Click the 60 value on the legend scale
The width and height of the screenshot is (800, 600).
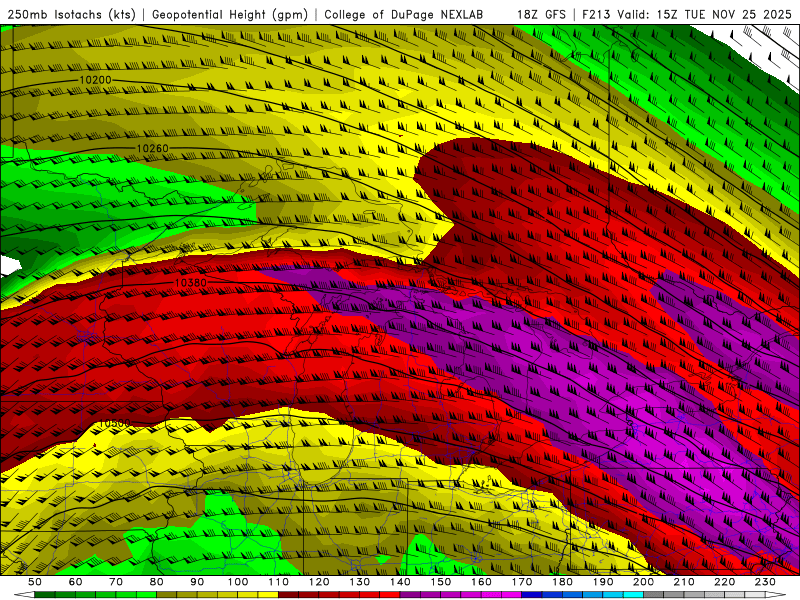click(x=76, y=582)
